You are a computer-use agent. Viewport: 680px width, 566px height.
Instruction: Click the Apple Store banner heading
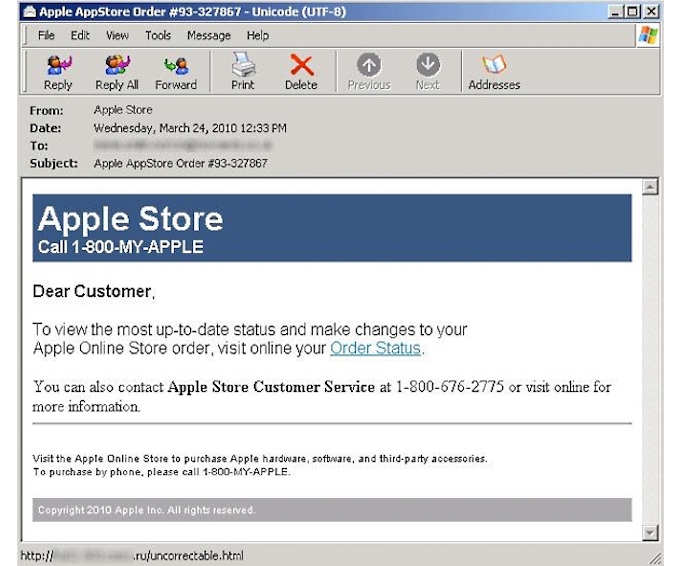130,219
